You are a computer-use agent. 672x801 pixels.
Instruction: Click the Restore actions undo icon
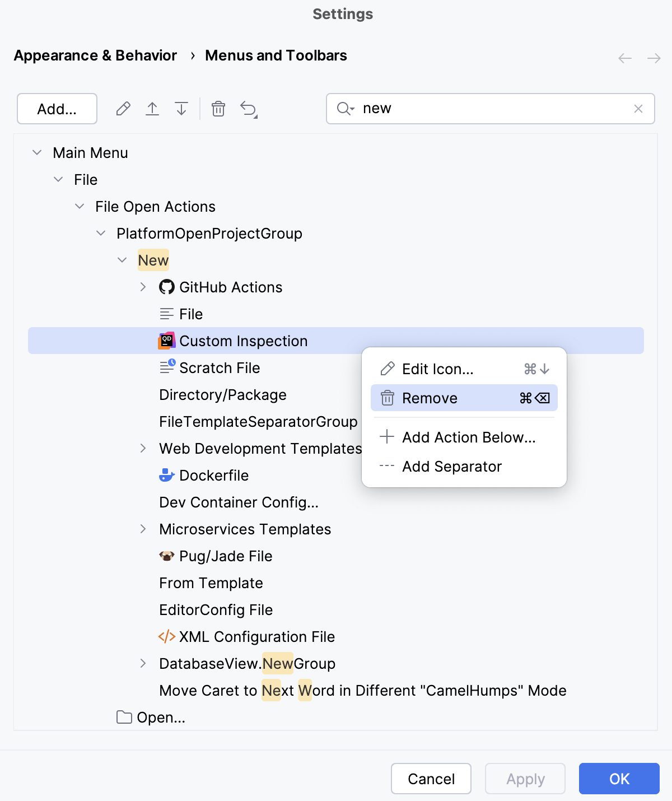point(249,109)
